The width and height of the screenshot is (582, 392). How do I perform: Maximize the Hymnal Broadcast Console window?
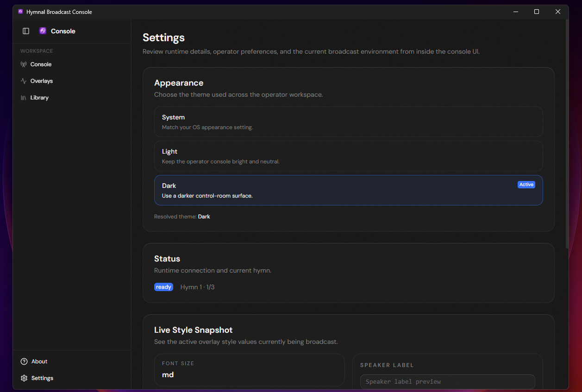tap(537, 12)
